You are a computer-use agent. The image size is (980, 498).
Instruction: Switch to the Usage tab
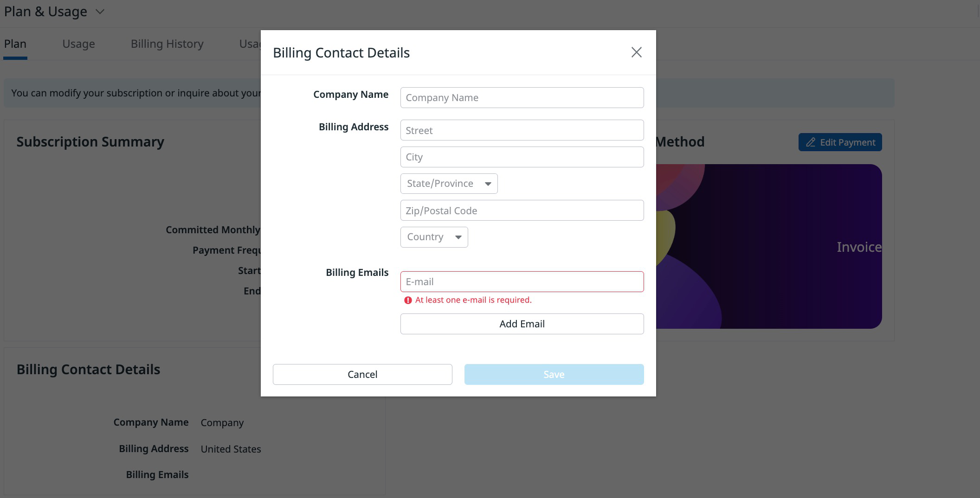pos(78,44)
